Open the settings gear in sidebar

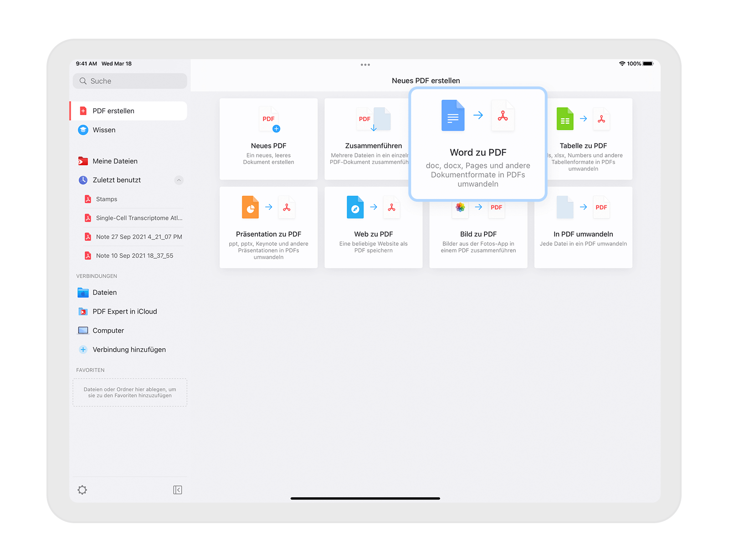[82, 490]
